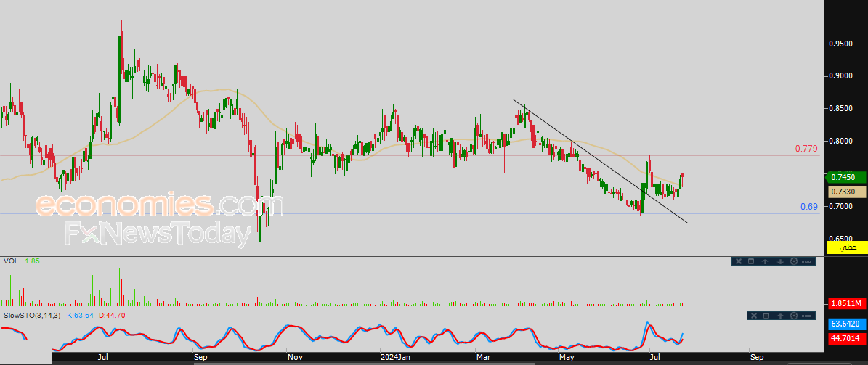The image size is (868, 365).
Task: Click the Nov time axis label
Action: 295,358
